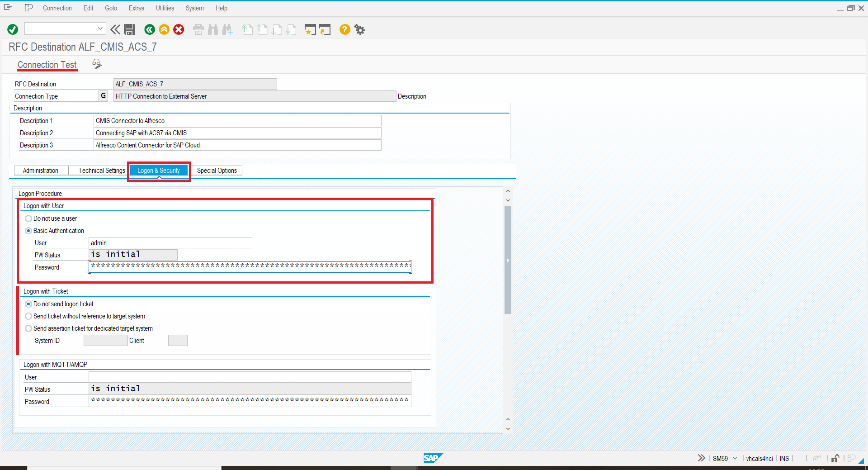Screen dimensions: 868x470
Task: Switch to the Technical Settings tab
Action: point(101,171)
